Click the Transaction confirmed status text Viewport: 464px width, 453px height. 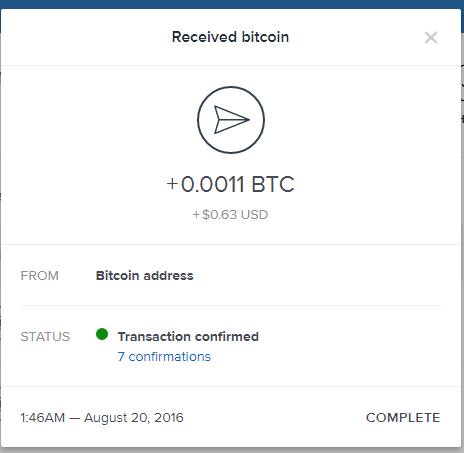click(x=188, y=337)
